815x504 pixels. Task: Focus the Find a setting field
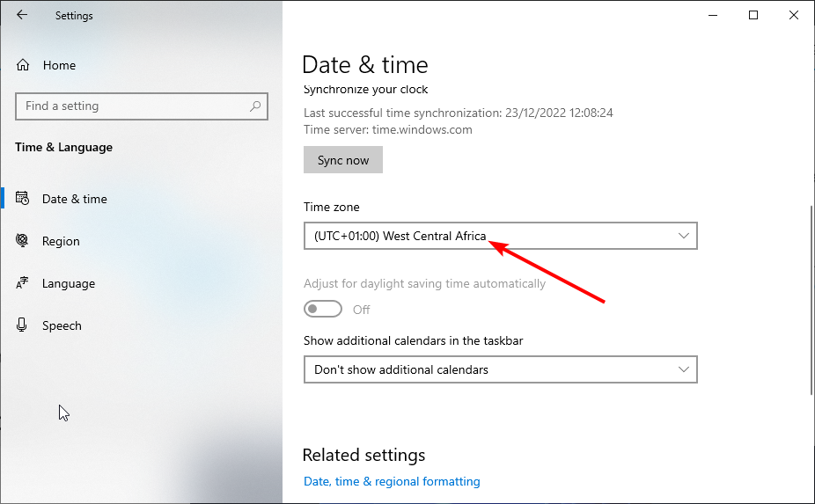(142, 106)
